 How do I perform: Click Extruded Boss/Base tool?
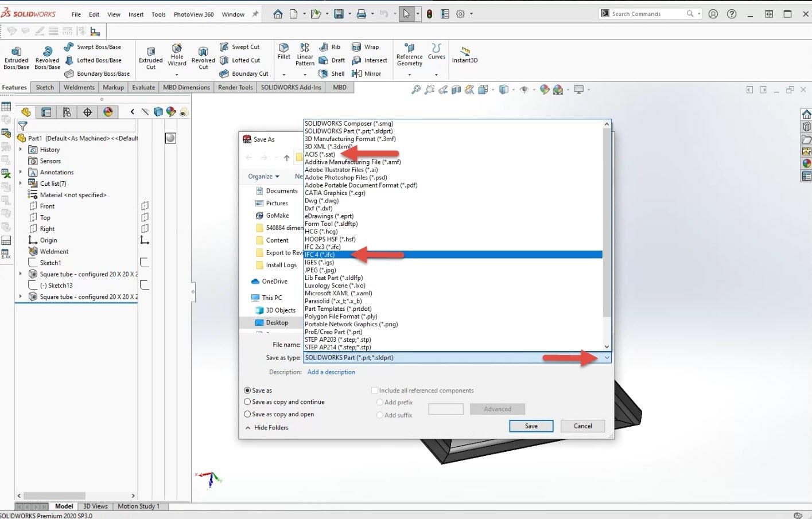click(16, 58)
